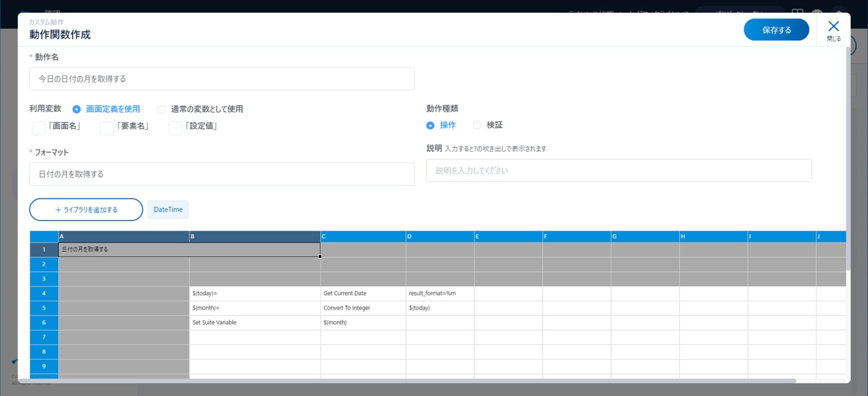This screenshot has width=868, height=396.
Task: Focus the 動作名 input field
Action: tap(222, 79)
